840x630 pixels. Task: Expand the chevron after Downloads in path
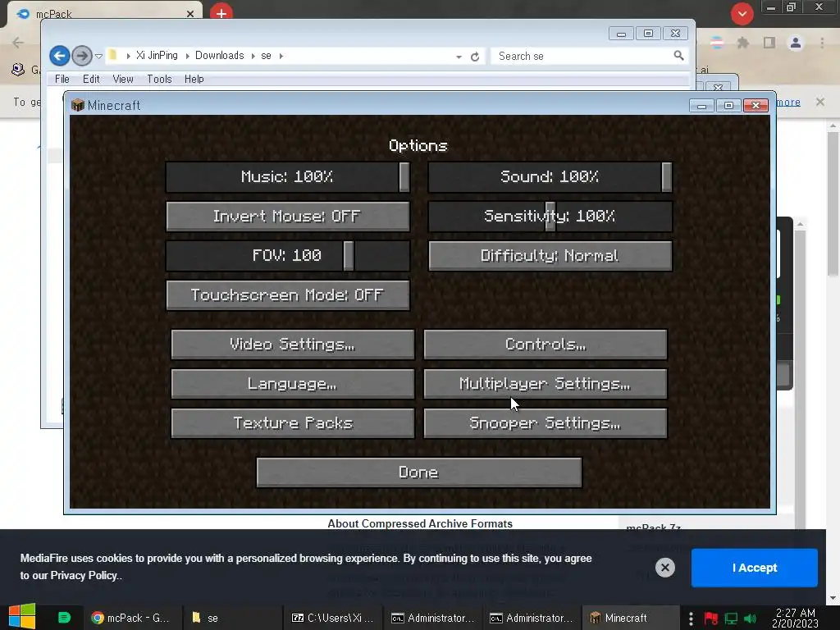[253, 56]
